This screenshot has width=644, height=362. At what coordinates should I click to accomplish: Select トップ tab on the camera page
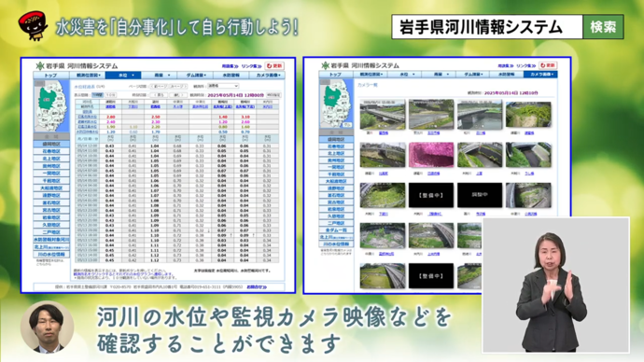tap(336, 75)
